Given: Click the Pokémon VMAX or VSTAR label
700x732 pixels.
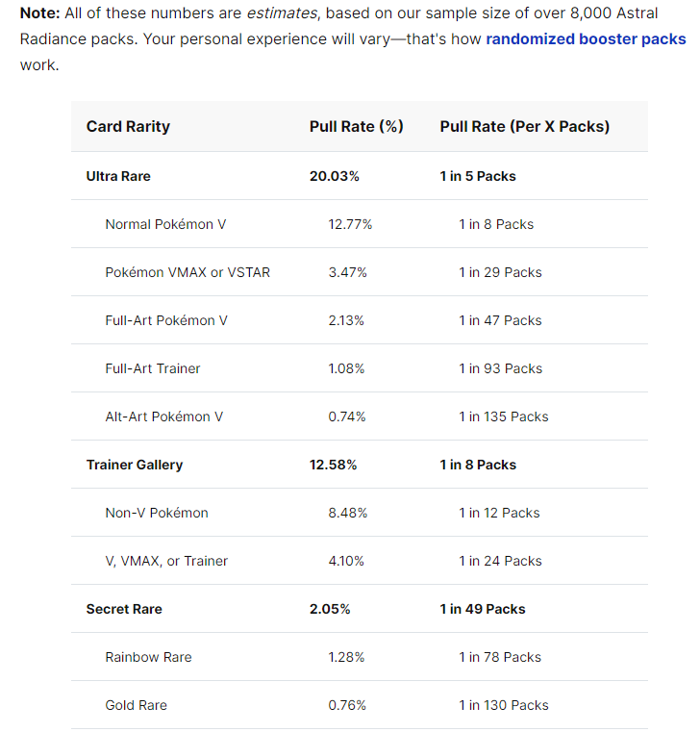Looking at the screenshot, I should (x=187, y=272).
